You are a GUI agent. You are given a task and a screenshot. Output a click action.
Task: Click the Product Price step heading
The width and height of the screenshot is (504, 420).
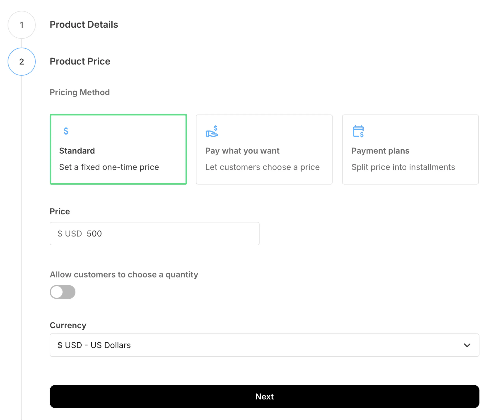click(80, 61)
